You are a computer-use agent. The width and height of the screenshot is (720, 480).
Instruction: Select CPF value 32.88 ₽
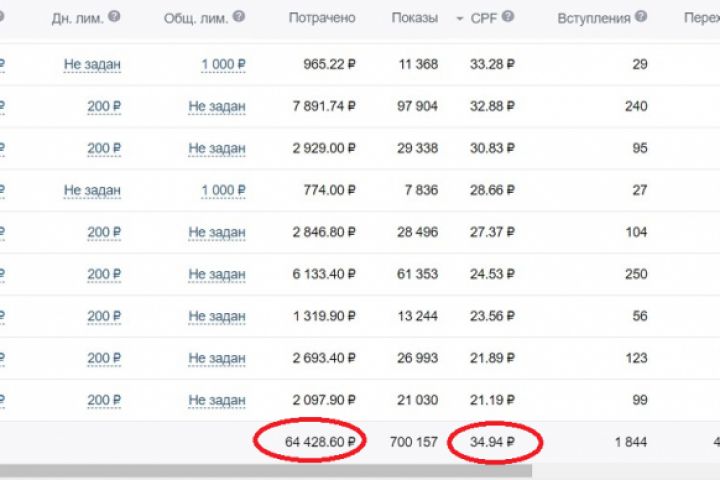coord(492,106)
